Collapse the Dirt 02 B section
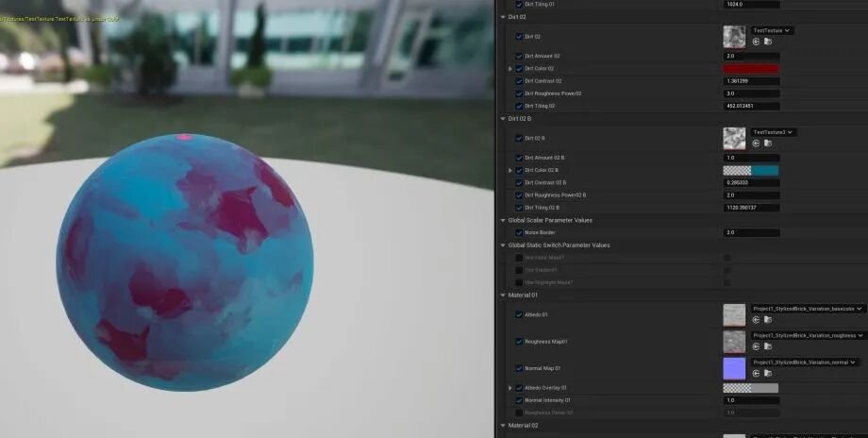 503,119
